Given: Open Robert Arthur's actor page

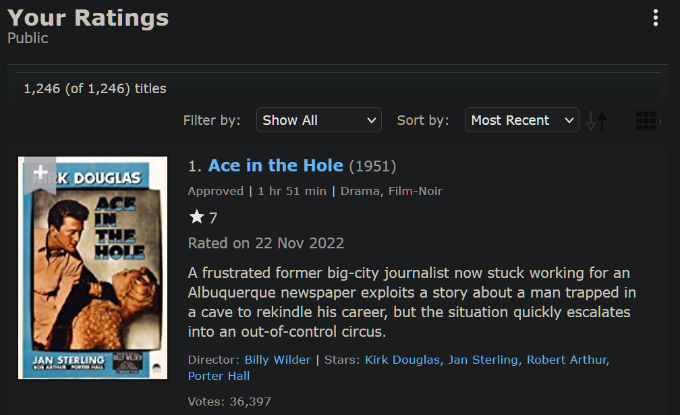Looking at the screenshot, I should [566, 360].
